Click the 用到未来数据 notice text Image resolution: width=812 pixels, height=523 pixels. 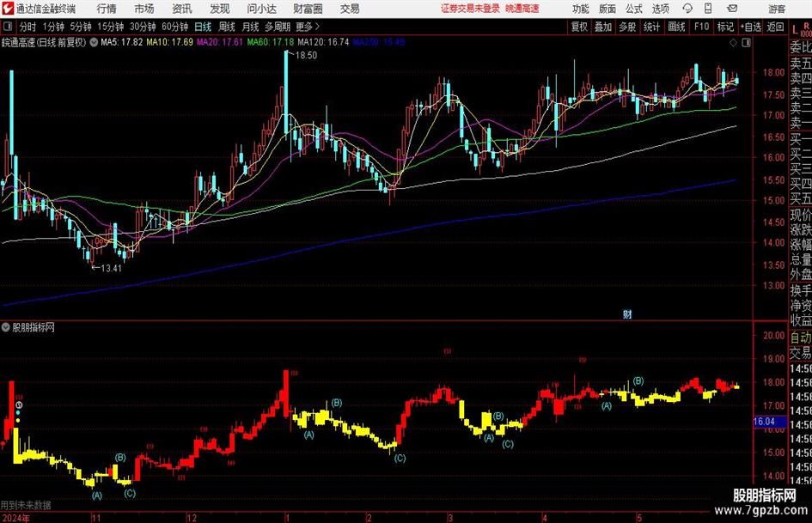pyautogui.click(x=26, y=505)
